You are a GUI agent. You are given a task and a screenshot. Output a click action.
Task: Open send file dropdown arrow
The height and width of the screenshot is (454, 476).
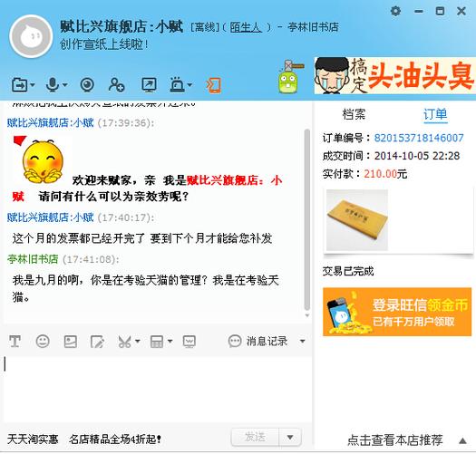click(x=33, y=84)
